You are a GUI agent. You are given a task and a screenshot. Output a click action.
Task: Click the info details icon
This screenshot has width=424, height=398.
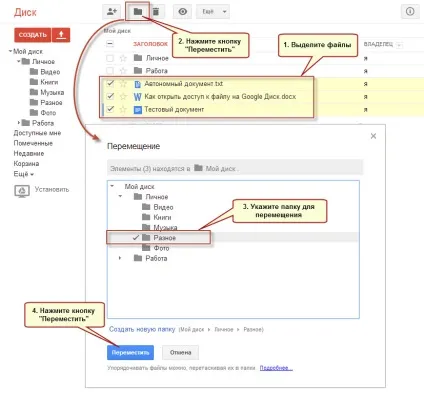click(410, 12)
